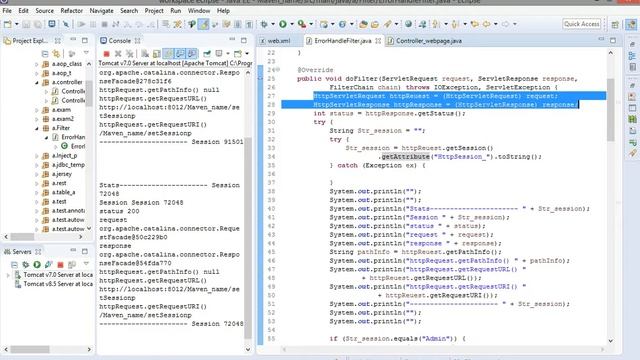Toggle Mark Occurrences highlighted toolbar button
Image resolution: width=640 pixels, height=360 pixels.
pyautogui.click(x=203, y=24)
